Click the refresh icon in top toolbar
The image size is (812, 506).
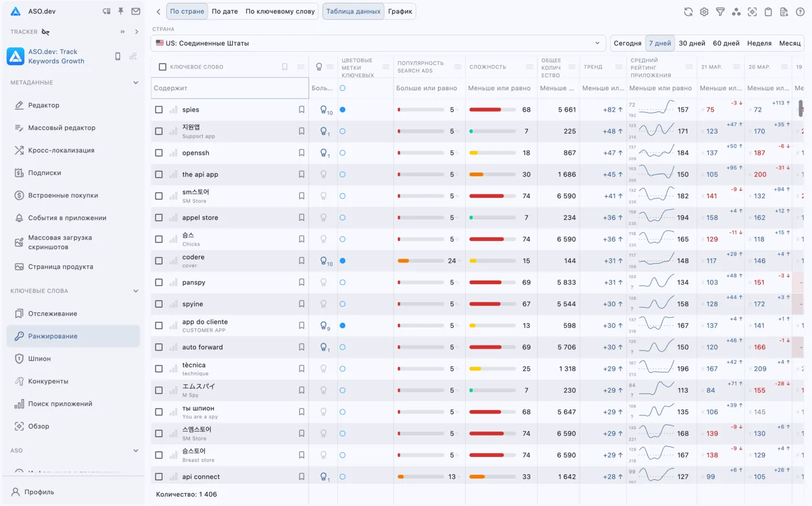click(x=688, y=12)
